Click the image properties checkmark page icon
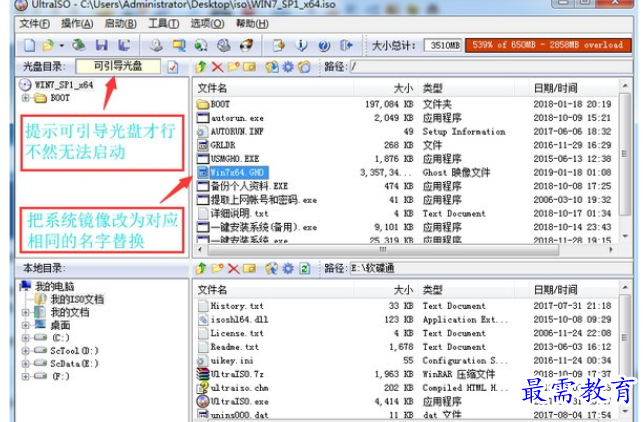The height and width of the screenshot is (422, 643). [x=173, y=67]
